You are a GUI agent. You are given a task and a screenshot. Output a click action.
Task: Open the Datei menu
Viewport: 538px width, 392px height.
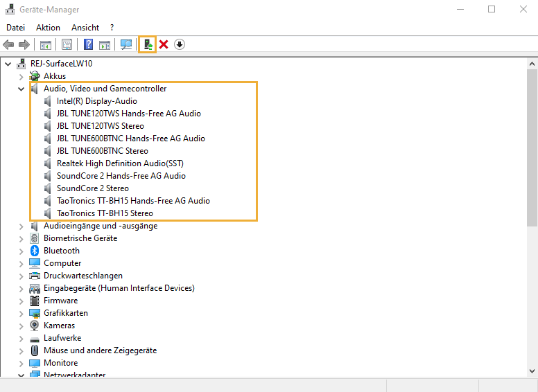coord(16,28)
